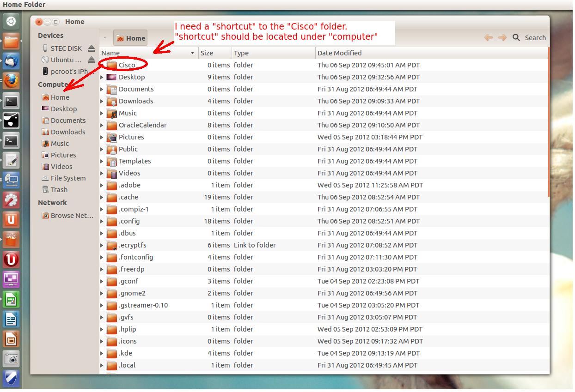This screenshot has height=392, width=575.
Task: Click the Search magnifier icon in the toolbar
Action: pos(516,37)
